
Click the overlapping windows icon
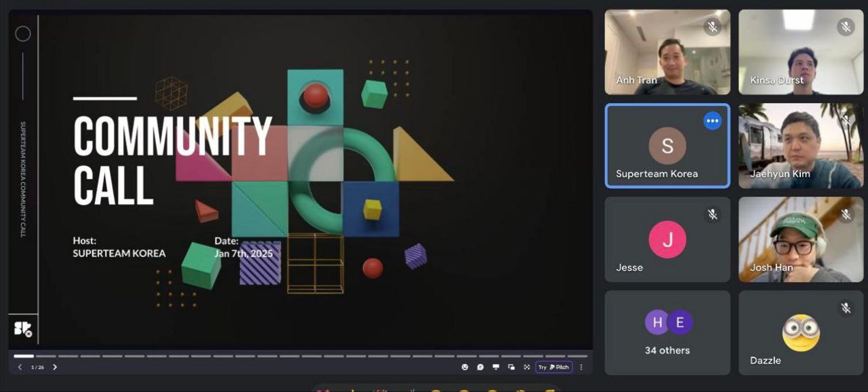(511, 367)
